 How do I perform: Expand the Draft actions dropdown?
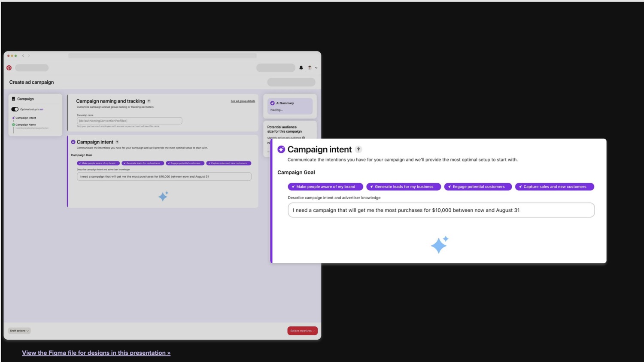tap(19, 331)
